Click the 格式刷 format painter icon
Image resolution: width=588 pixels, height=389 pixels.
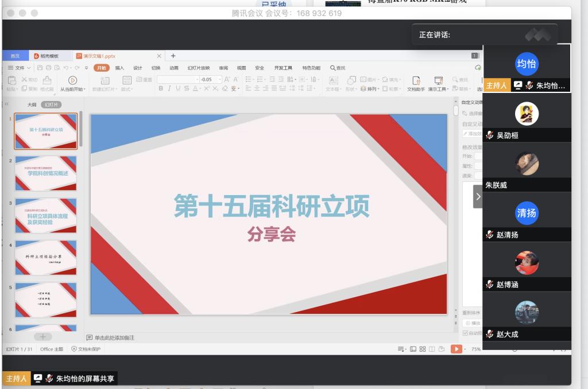click(48, 80)
